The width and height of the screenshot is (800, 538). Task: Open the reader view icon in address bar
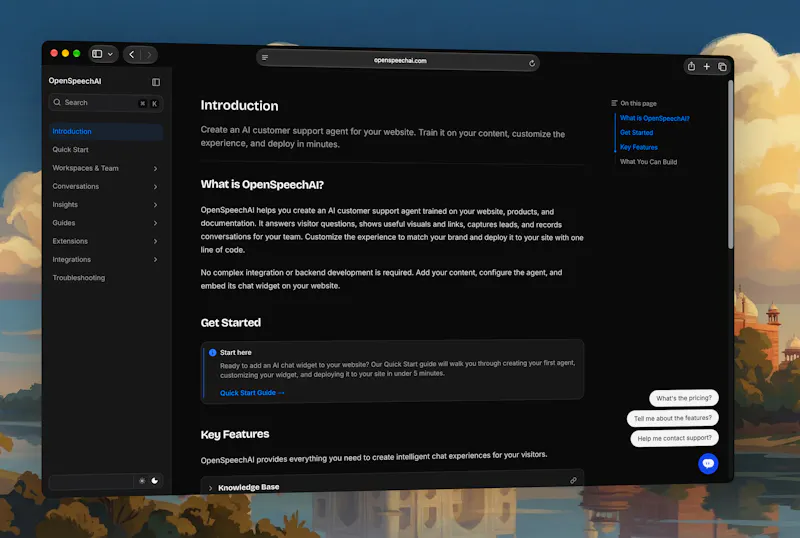point(265,57)
